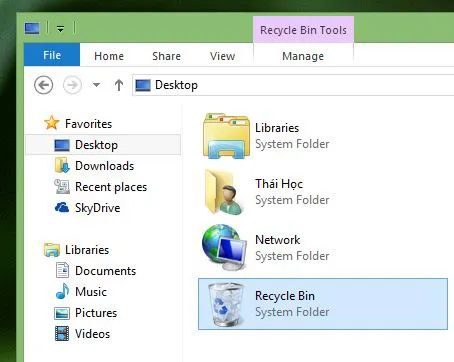The height and width of the screenshot is (362, 454).
Task: Click the Forward navigation arrow
Action: tap(72, 85)
